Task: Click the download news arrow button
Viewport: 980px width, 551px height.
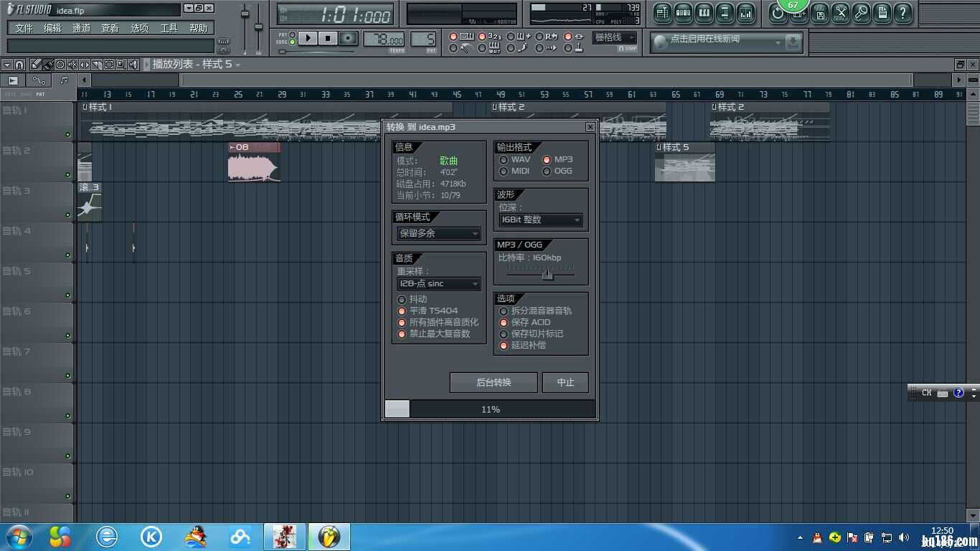Action: click(793, 42)
